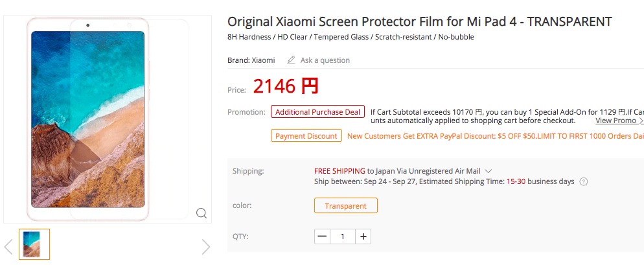The width and height of the screenshot is (644, 265).
Task: Expand promo details via View Promo chevron
Action: (641, 121)
